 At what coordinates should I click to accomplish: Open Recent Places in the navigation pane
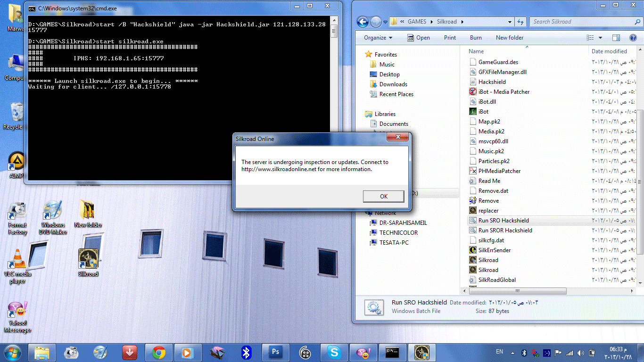[391, 94]
